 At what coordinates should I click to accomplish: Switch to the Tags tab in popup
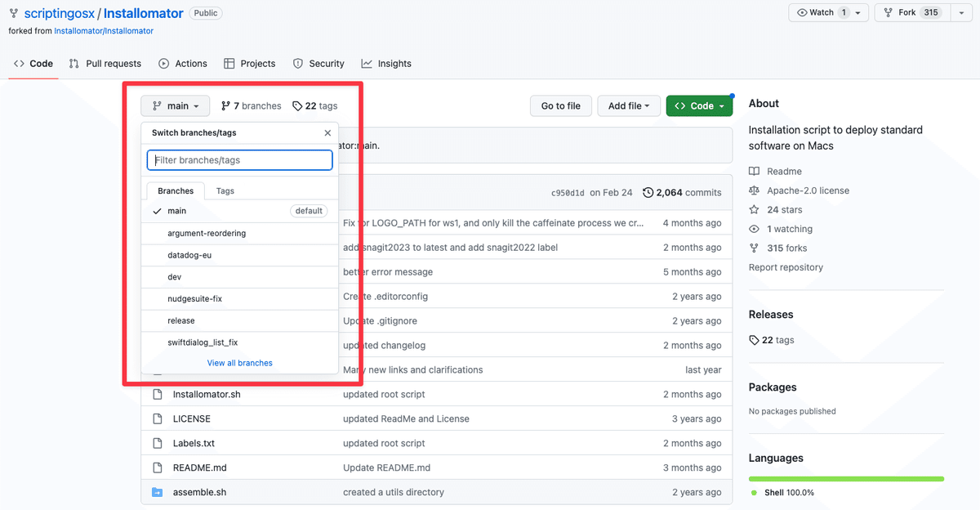point(225,190)
